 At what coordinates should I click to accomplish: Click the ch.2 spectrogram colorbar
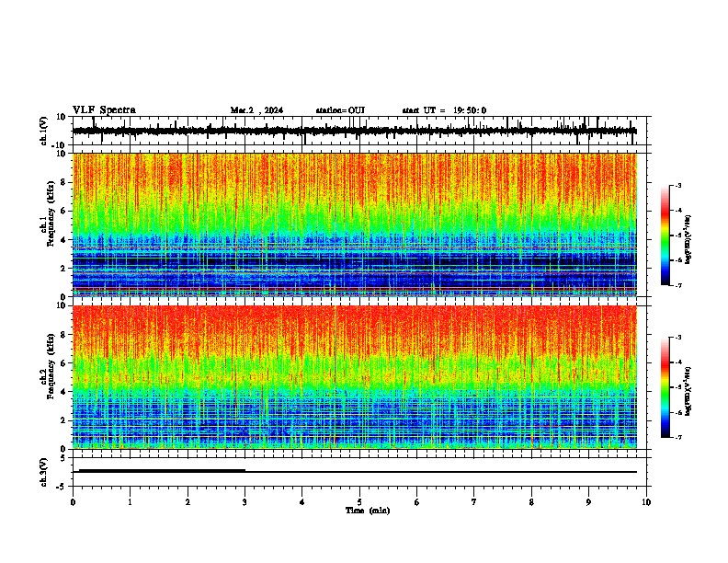(x=665, y=387)
